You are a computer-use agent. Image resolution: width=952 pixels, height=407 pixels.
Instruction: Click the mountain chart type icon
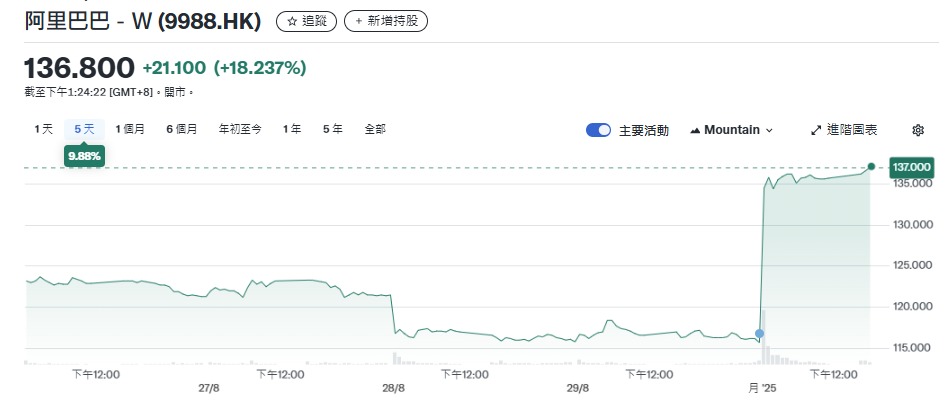click(695, 130)
